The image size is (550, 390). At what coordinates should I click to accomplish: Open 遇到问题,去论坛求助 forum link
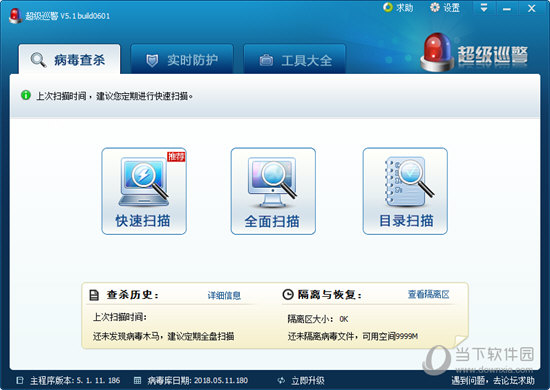tap(493, 381)
